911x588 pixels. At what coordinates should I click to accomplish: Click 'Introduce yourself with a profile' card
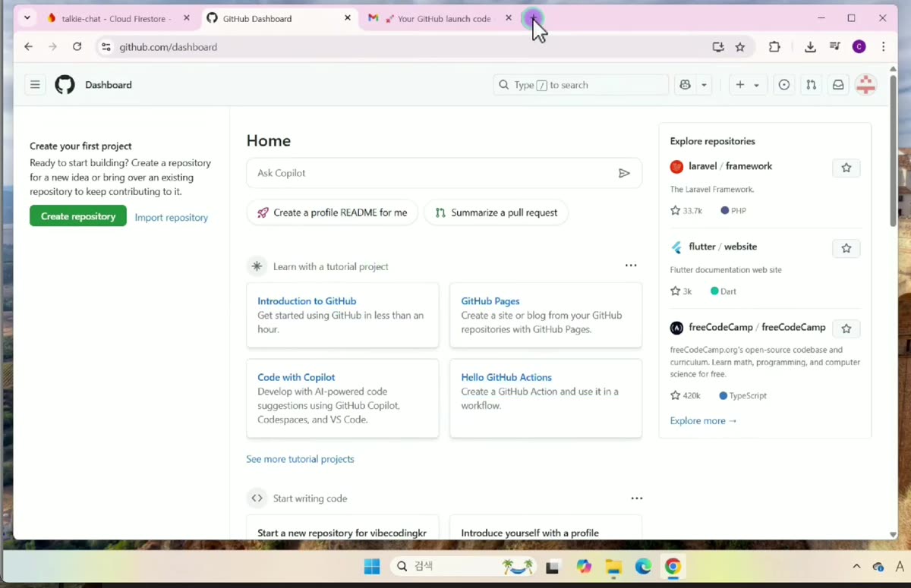pos(546,527)
